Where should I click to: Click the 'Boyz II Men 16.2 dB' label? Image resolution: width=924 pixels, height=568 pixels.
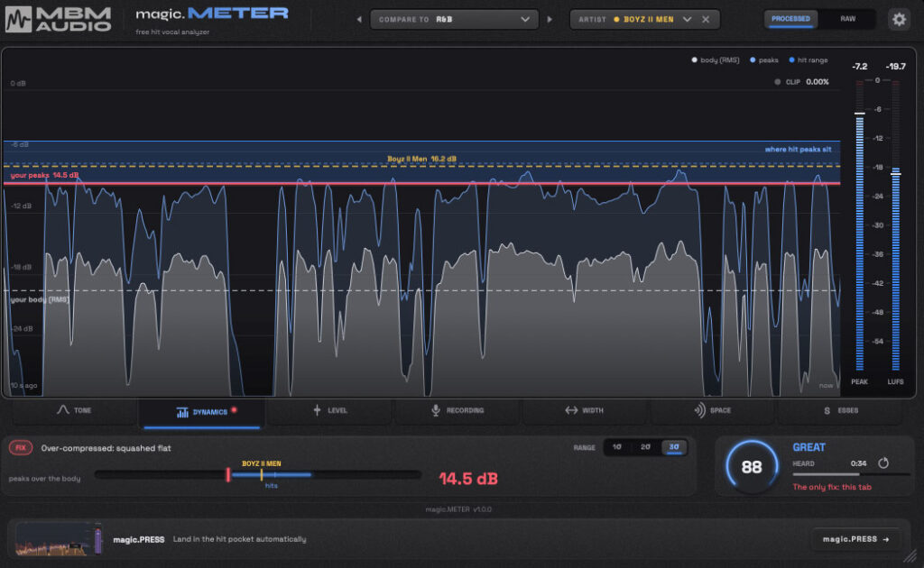point(421,159)
